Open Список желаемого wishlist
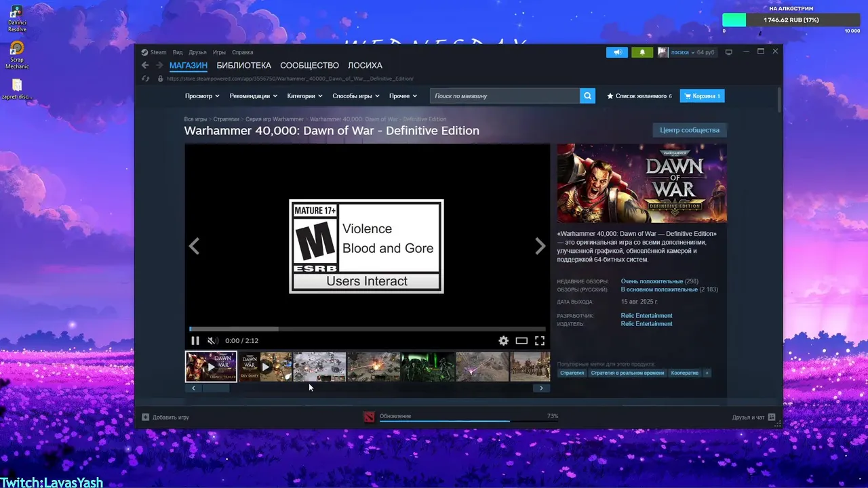 (639, 96)
